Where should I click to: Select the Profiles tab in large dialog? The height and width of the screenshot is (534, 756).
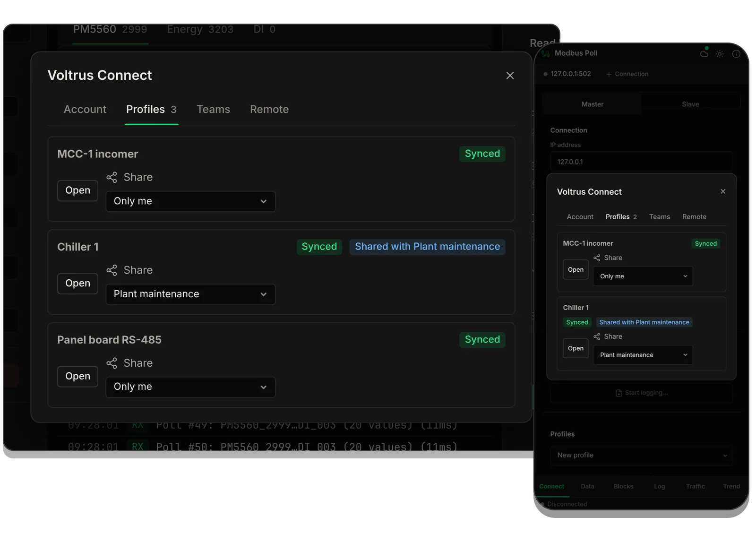pyautogui.click(x=151, y=110)
